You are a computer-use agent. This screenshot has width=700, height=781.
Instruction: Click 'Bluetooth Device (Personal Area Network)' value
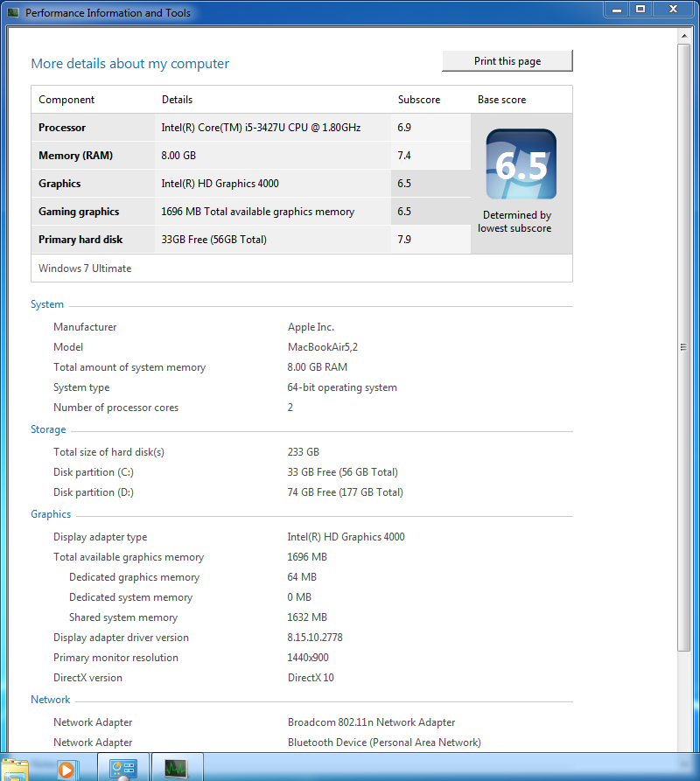click(384, 743)
